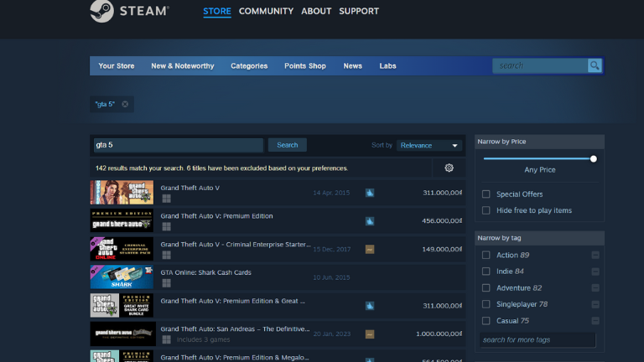
Task: Open the New & Noteworthy tab
Action: (x=182, y=66)
